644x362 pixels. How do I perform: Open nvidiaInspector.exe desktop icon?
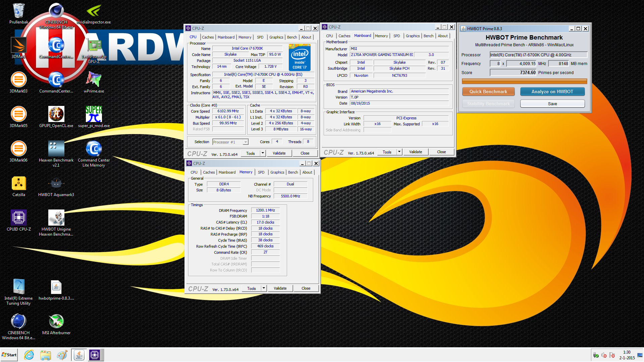pyautogui.click(x=94, y=13)
